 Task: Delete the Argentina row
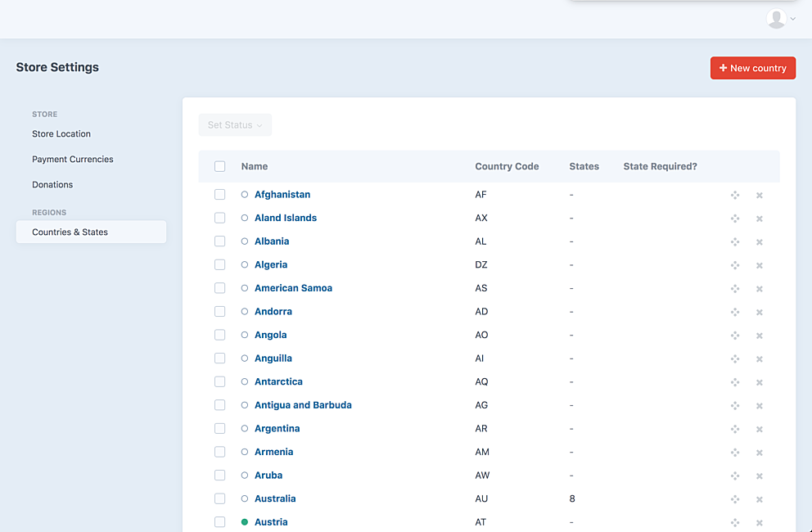(x=759, y=429)
